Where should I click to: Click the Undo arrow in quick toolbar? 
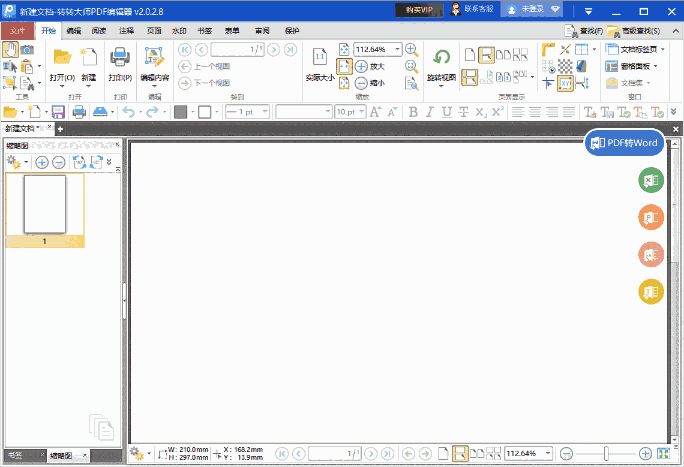click(x=128, y=112)
